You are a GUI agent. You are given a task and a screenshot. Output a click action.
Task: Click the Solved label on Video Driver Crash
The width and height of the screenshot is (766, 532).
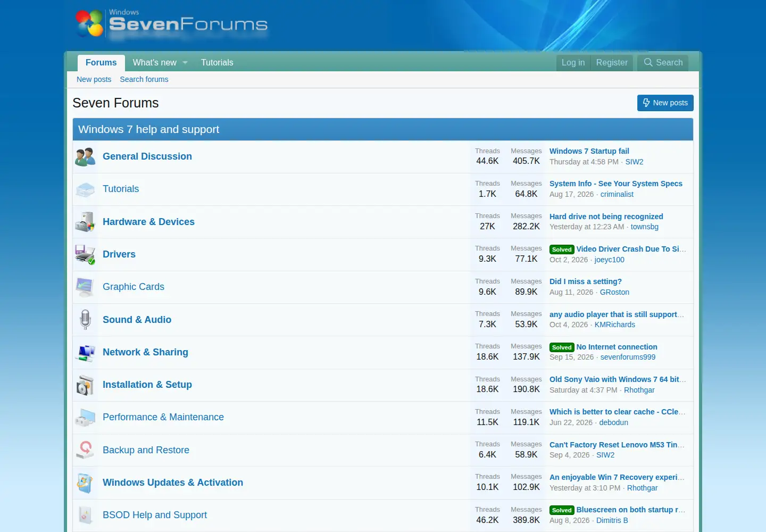tap(562, 250)
